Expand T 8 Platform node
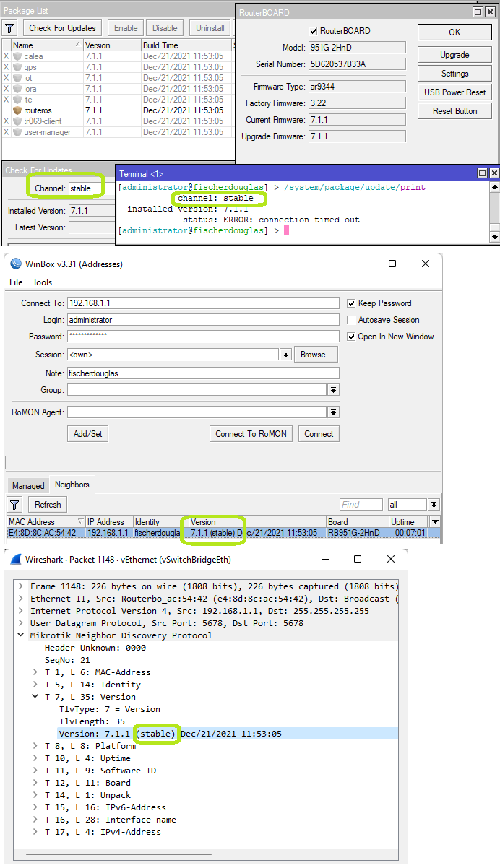This screenshot has width=500, height=868. (x=36, y=746)
